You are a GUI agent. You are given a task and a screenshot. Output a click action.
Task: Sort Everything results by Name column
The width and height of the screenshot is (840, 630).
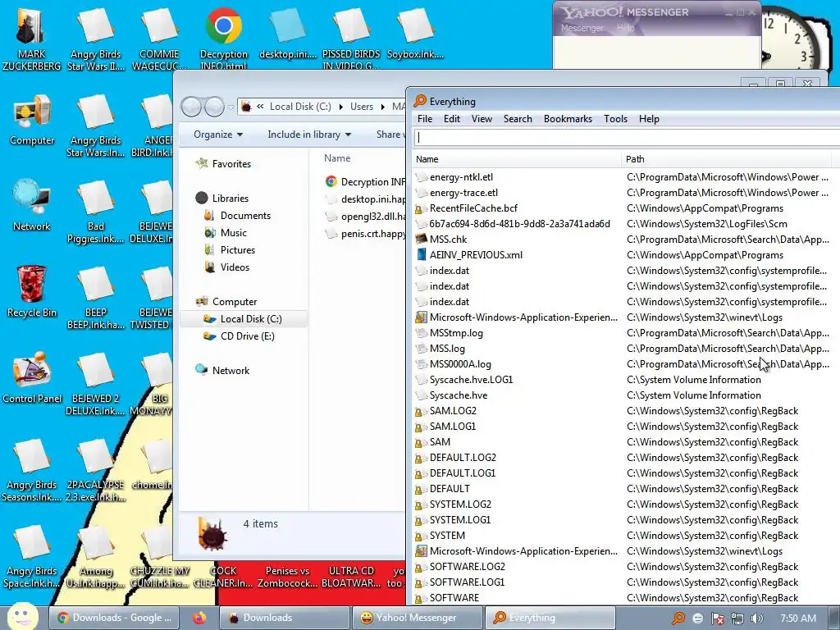click(517, 159)
